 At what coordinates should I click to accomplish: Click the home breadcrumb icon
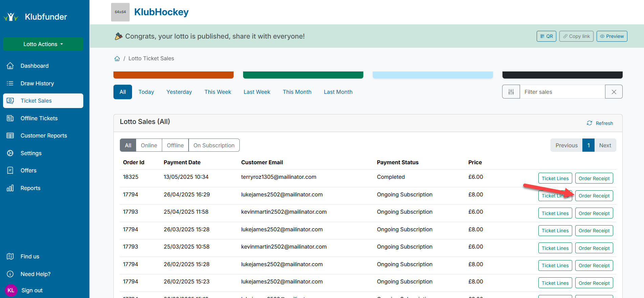coord(117,59)
